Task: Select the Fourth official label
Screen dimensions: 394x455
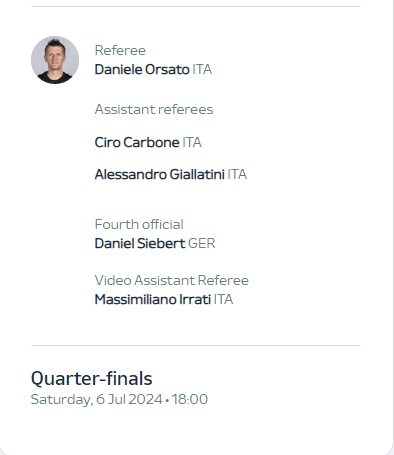Action: click(139, 224)
